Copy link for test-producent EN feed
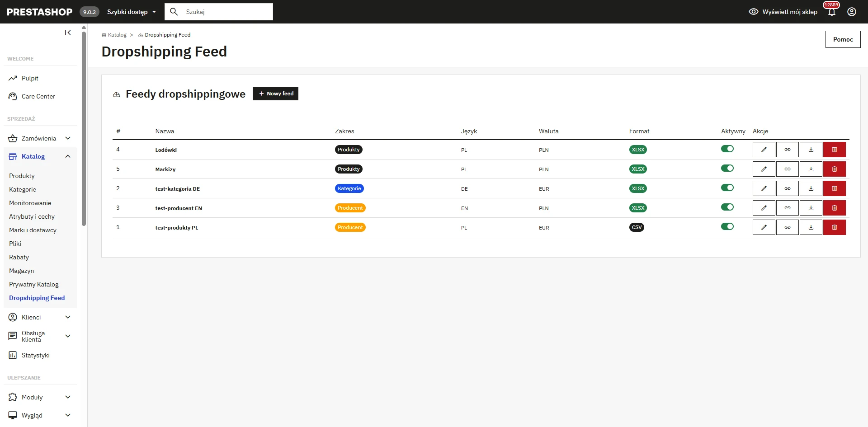This screenshot has width=868, height=427. (x=787, y=208)
